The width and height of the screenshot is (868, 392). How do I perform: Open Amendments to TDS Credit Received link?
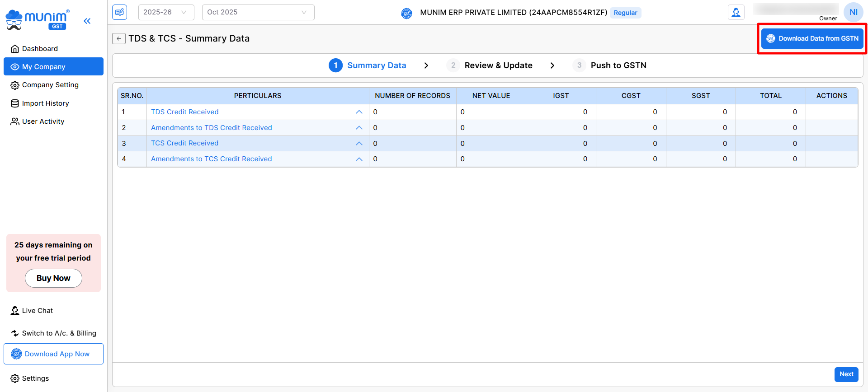212,128
